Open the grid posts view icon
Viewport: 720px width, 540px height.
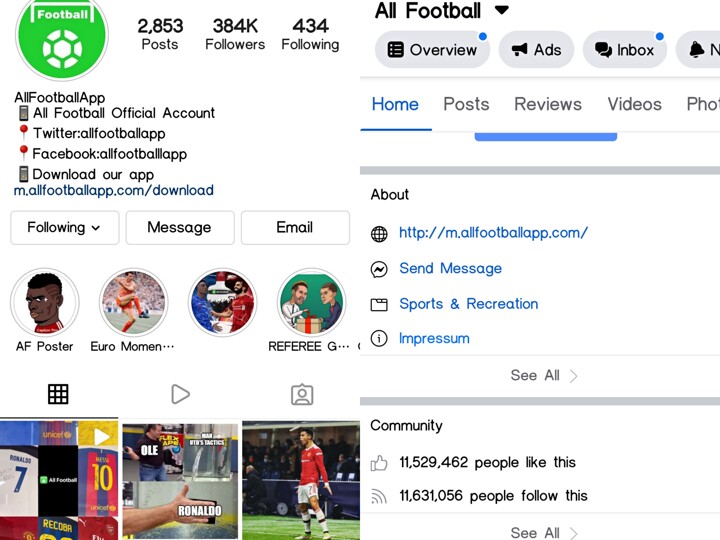click(x=58, y=394)
